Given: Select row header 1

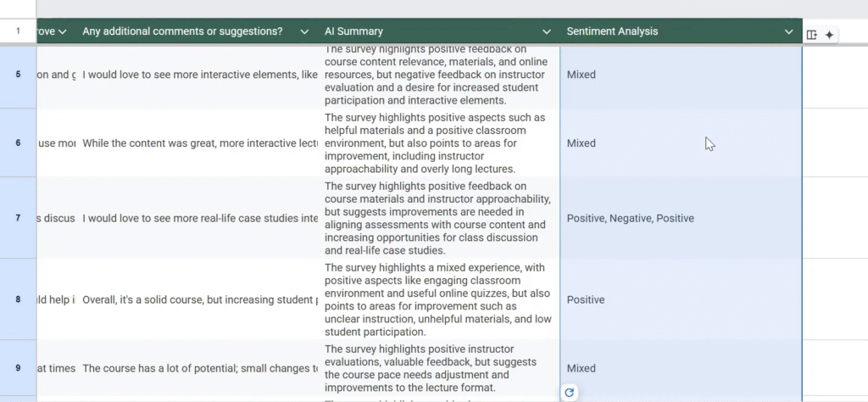Looking at the screenshot, I should pos(19,31).
